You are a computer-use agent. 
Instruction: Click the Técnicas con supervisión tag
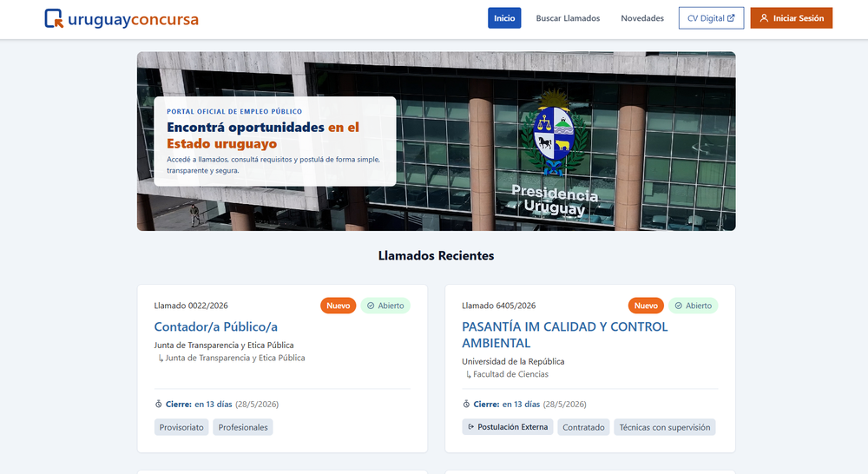pyautogui.click(x=664, y=427)
